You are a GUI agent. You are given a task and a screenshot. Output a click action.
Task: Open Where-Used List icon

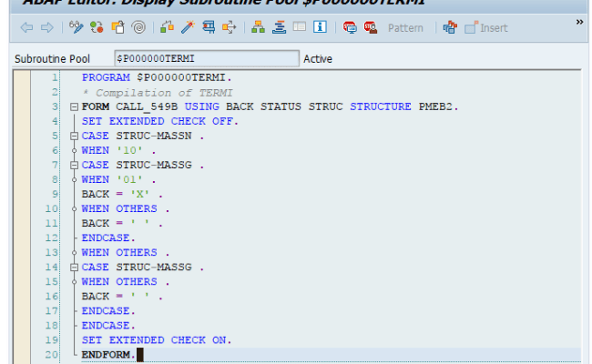(230, 27)
